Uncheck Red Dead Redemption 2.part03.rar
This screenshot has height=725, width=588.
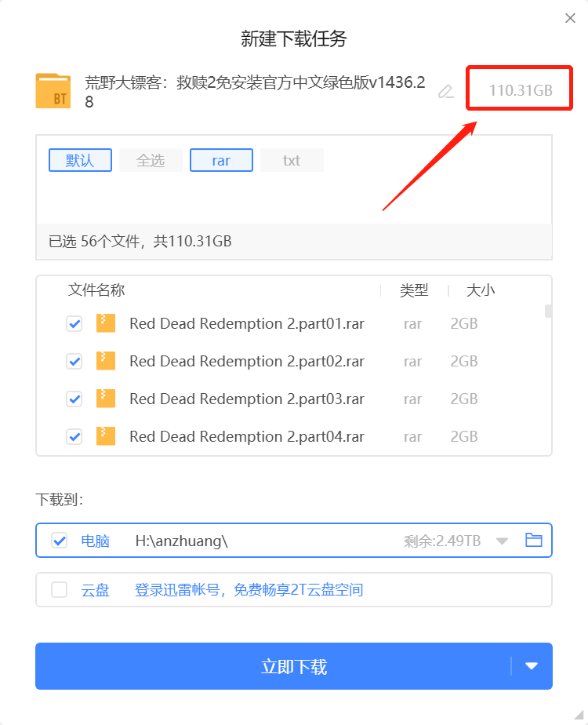74,399
